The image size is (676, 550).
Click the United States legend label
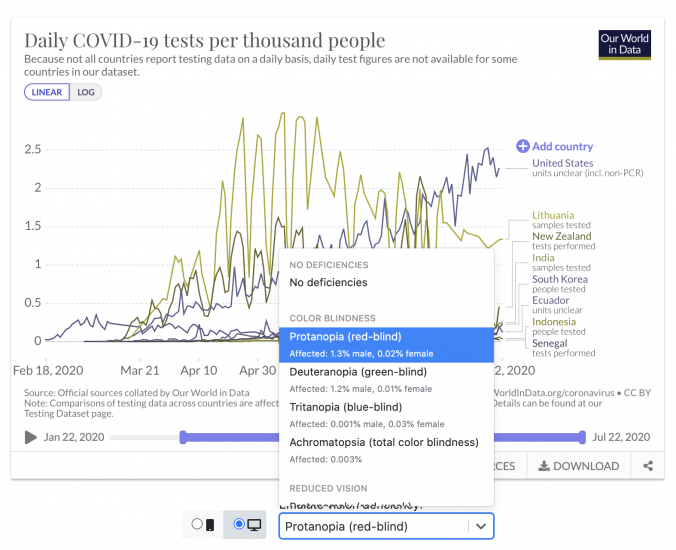tap(562, 163)
